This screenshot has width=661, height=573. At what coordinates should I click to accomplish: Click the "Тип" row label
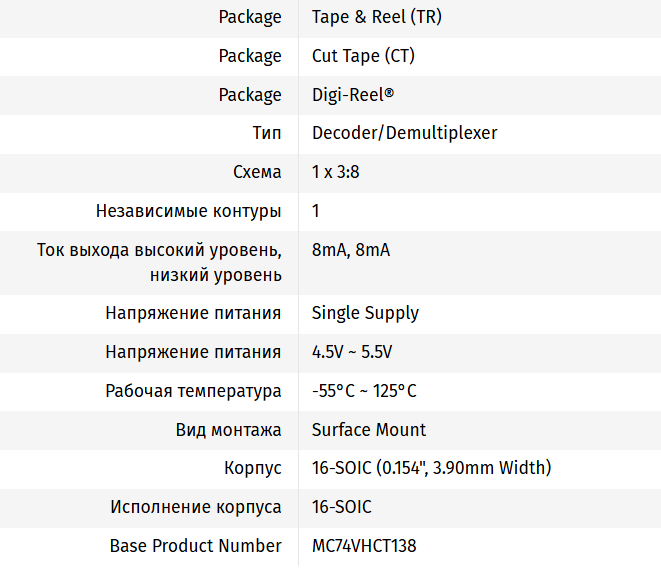tap(267, 133)
